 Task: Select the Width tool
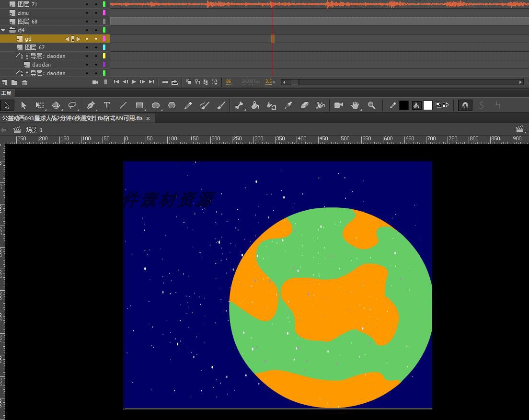[x=320, y=105]
